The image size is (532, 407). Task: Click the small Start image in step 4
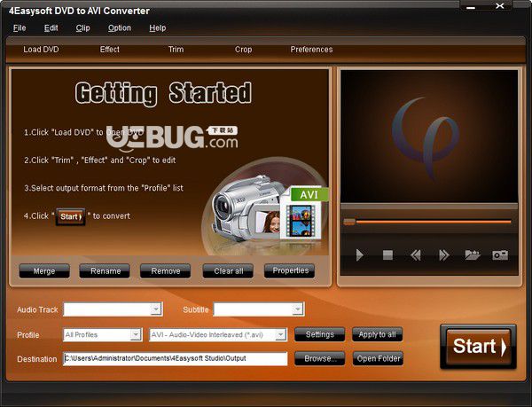click(x=71, y=216)
